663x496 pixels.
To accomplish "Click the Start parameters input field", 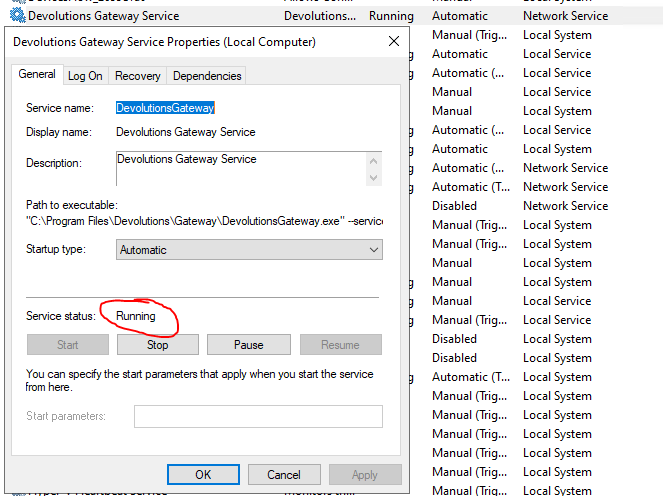I will [258, 416].
